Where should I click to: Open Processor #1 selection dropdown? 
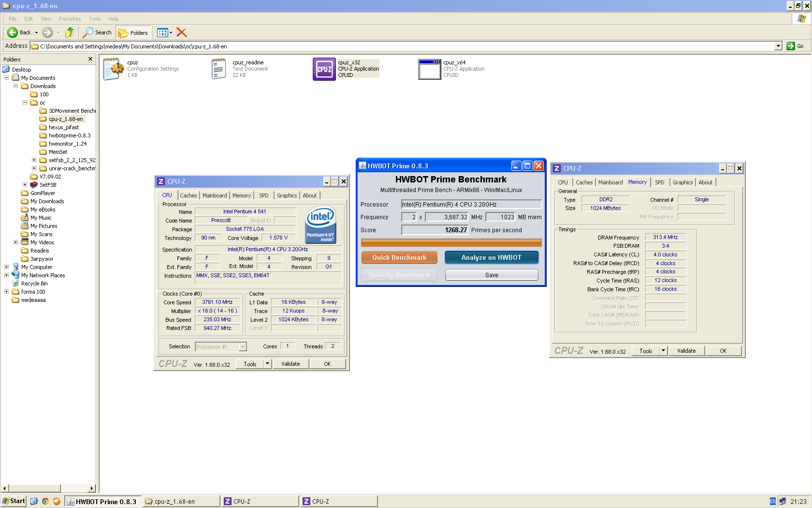(243, 346)
